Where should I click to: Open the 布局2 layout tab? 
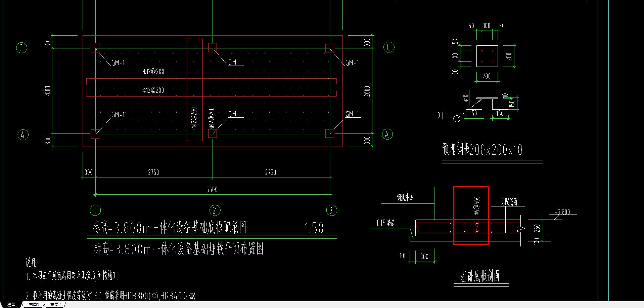coord(56,305)
